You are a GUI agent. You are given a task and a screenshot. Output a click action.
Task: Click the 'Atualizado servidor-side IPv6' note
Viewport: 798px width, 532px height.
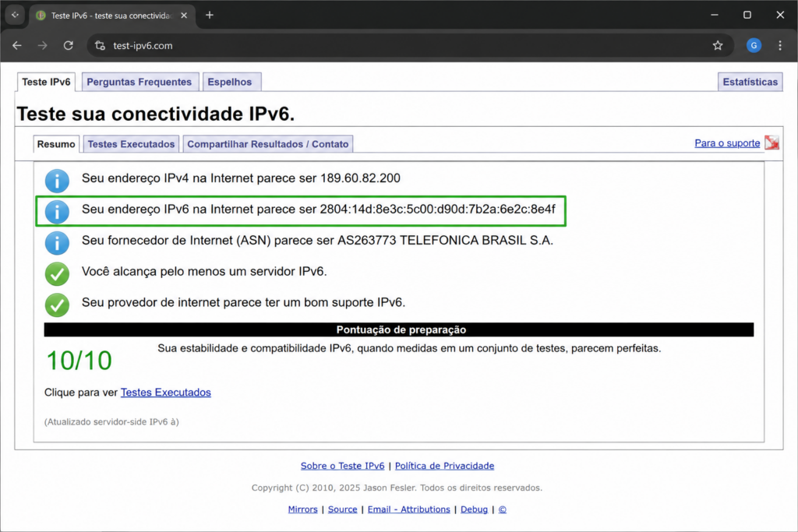(x=111, y=421)
